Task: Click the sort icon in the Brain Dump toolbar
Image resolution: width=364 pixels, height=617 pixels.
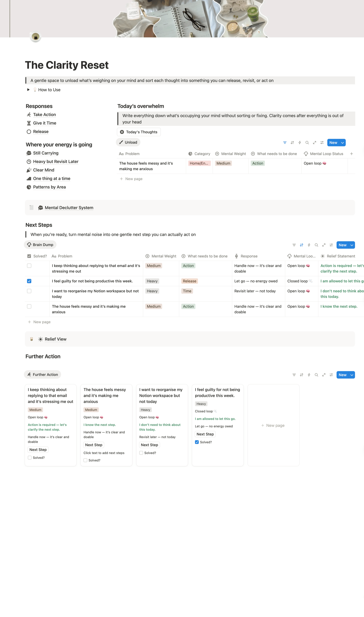Action: [301, 245]
